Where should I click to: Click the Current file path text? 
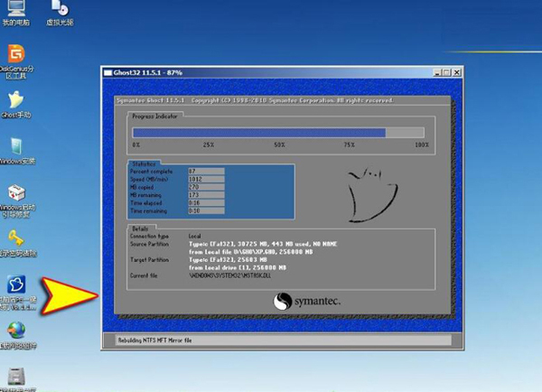(x=229, y=275)
